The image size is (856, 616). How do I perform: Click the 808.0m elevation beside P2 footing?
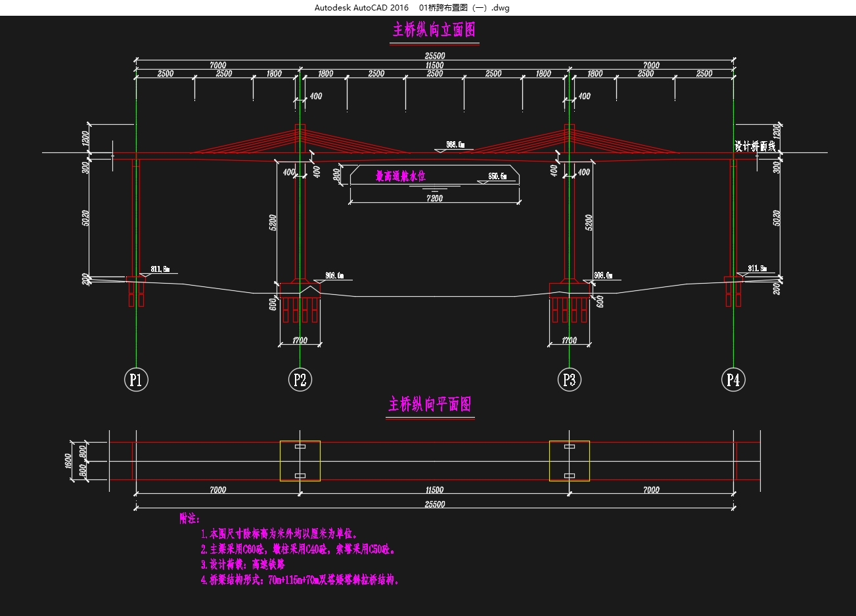[x=334, y=276]
